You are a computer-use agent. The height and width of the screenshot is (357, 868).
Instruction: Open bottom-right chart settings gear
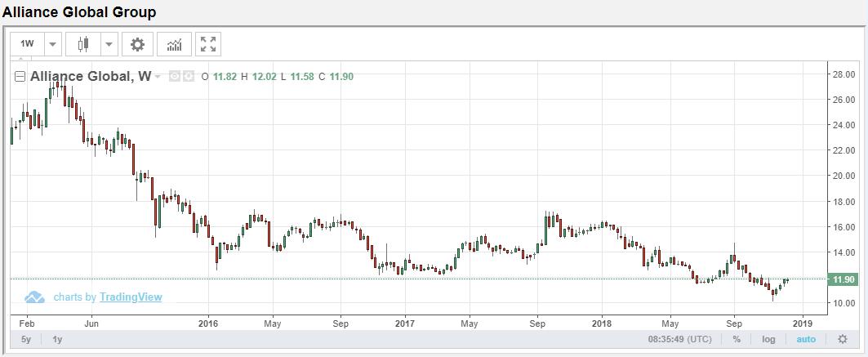[x=842, y=339]
